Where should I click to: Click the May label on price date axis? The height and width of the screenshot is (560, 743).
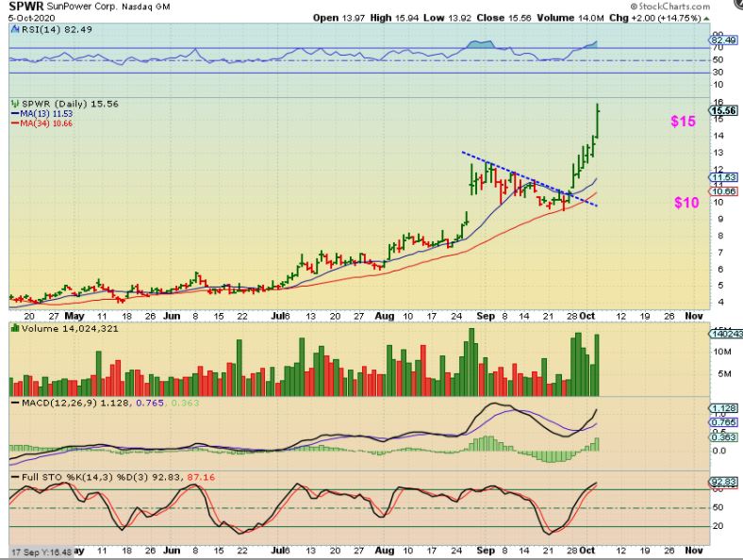(74, 316)
